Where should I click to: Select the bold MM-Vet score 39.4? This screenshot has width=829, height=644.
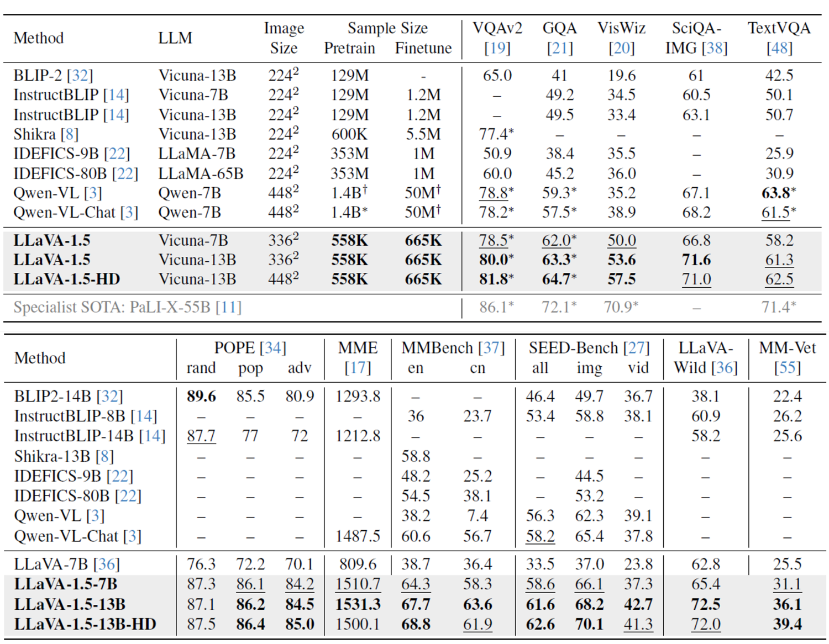[x=788, y=624]
